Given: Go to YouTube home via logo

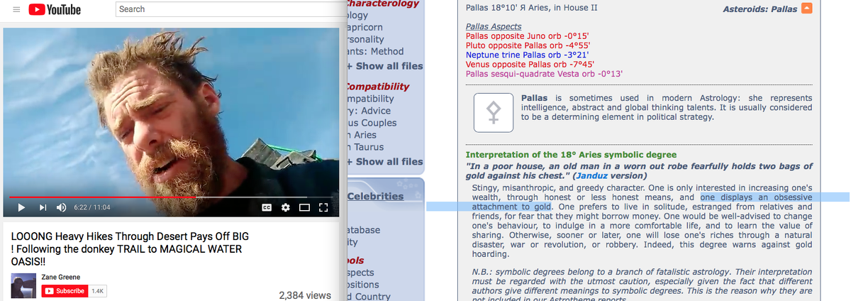Looking at the screenshot, I should (55, 9).
